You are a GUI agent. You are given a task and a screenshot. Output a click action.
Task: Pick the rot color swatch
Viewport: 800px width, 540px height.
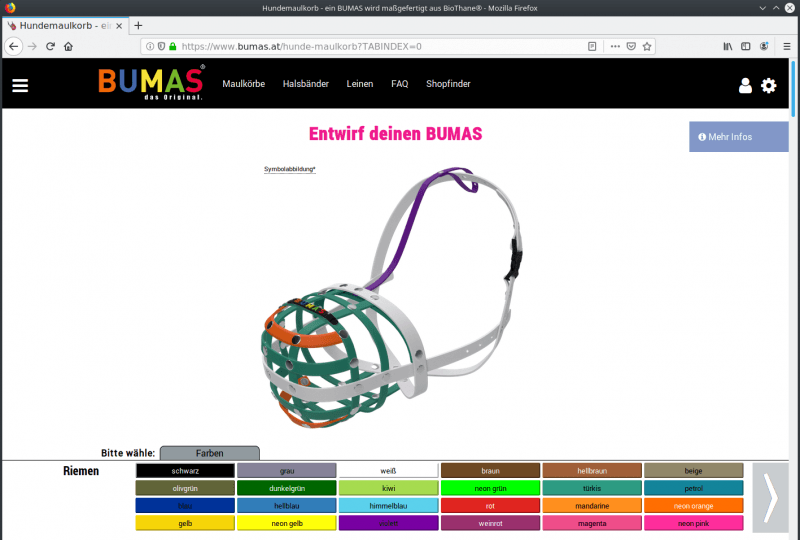pos(490,506)
